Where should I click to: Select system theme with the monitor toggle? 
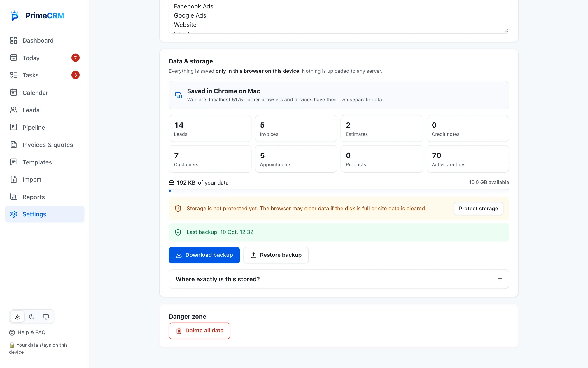coord(46,317)
